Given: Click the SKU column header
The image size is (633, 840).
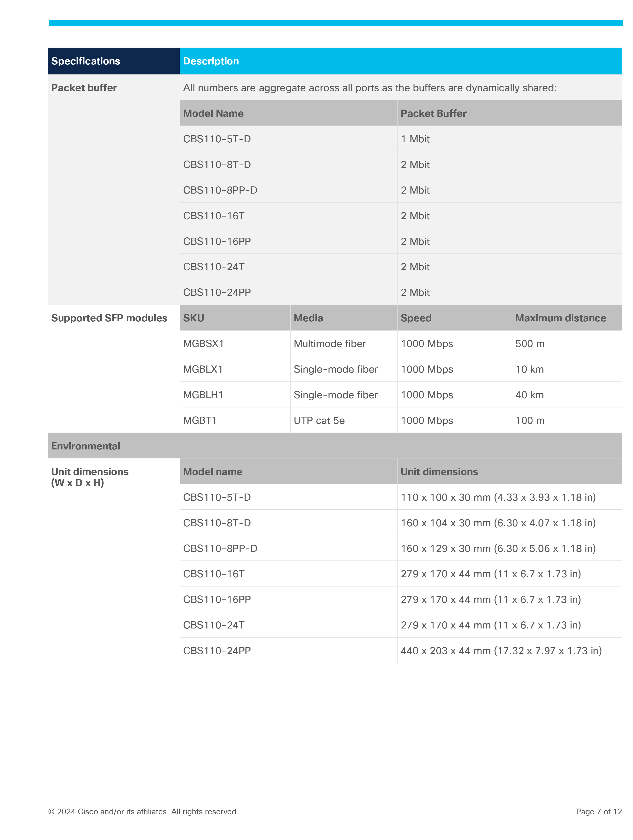Looking at the screenshot, I should (x=193, y=318).
